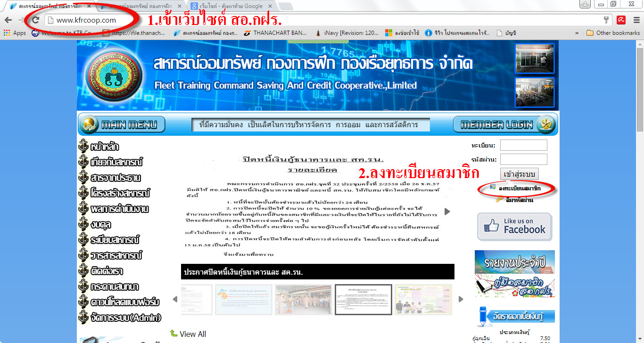Expand the hidden bookmarks overflow chevron
Image resolution: width=644 pixels, height=343 pixels.
point(577,33)
